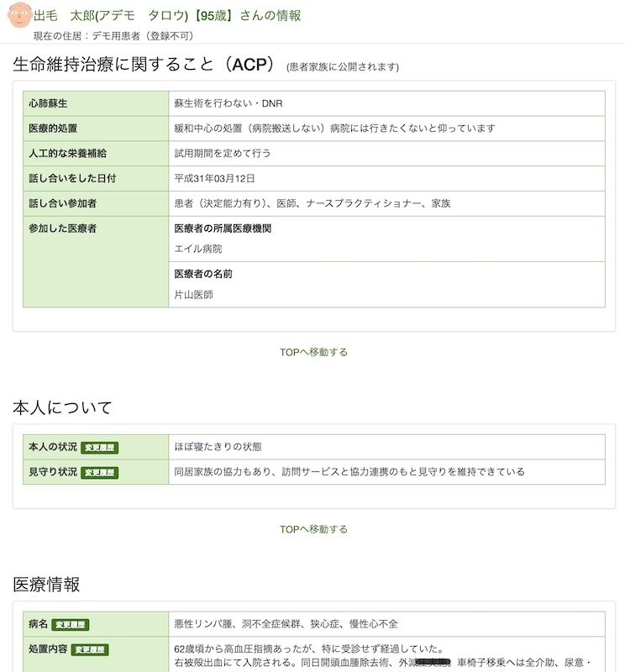Click the patient name heading 出毛 太郎

pos(167,16)
